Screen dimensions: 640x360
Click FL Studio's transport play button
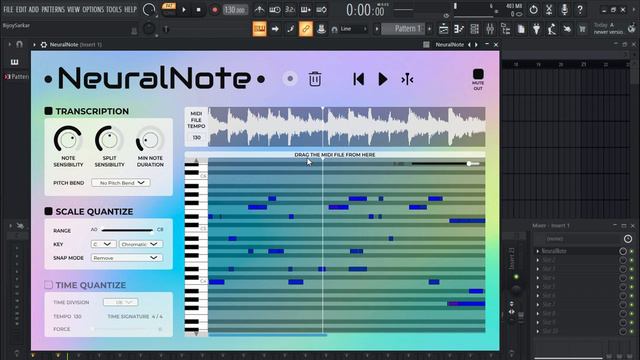(x=184, y=9)
